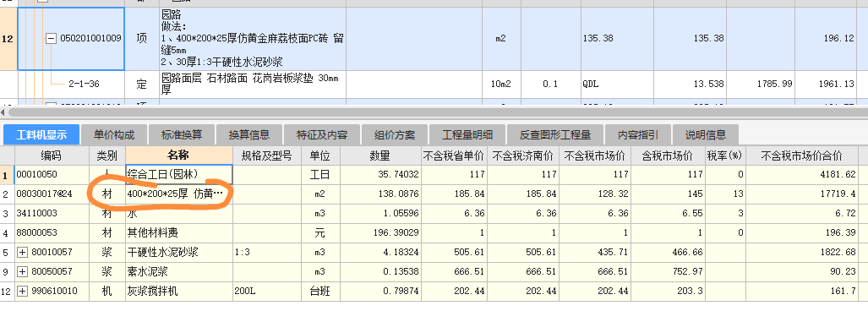Image resolution: width=868 pixels, height=311 pixels.
Task: Open the 换算信息 tab
Action: coord(249,134)
